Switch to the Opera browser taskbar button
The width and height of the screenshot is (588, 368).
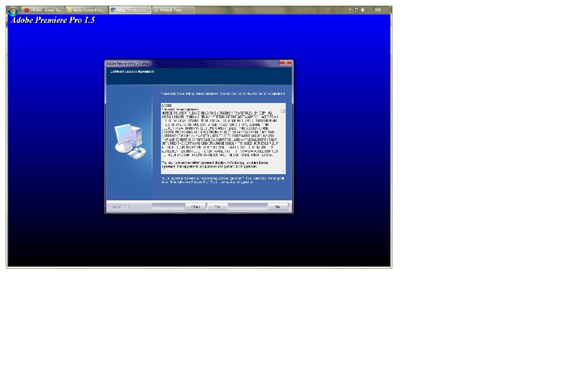click(x=43, y=10)
